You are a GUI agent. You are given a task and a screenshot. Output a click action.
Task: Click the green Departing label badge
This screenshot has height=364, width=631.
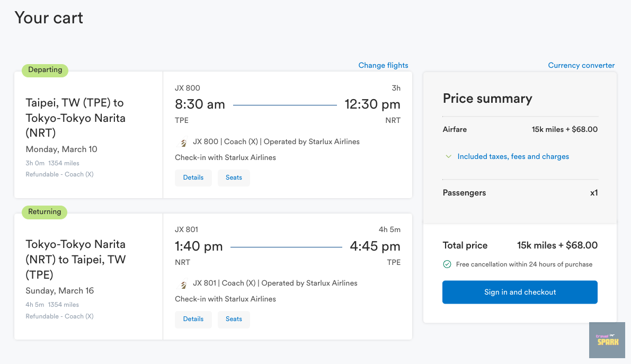click(x=45, y=70)
